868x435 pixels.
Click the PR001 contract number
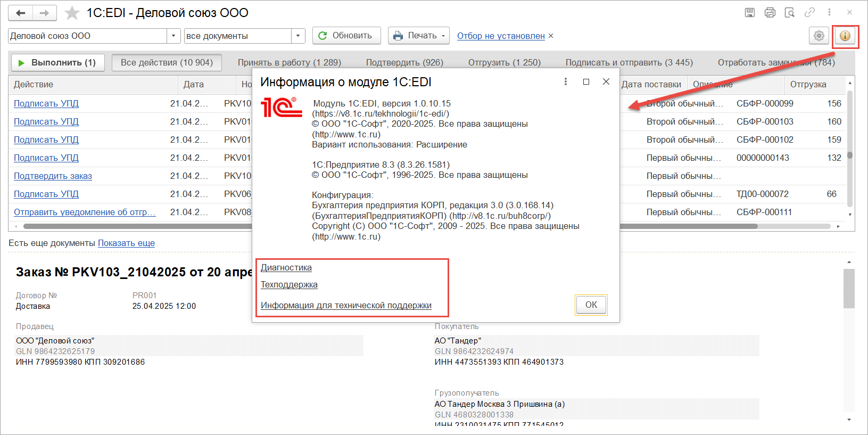(145, 295)
